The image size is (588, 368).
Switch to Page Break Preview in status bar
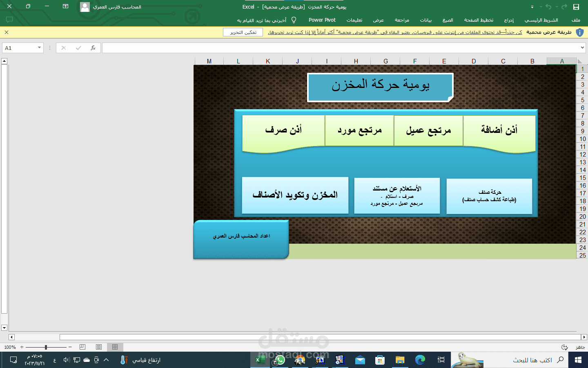click(x=82, y=347)
